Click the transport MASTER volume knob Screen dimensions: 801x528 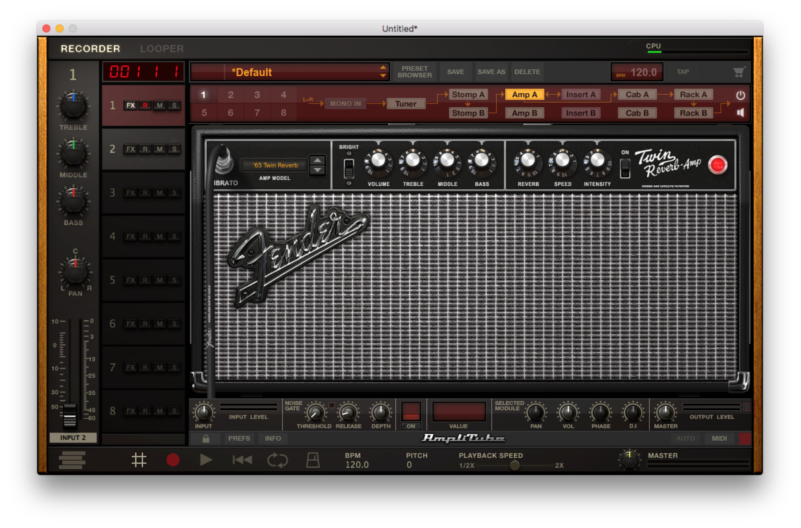pyautogui.click(x=629, y=459)
